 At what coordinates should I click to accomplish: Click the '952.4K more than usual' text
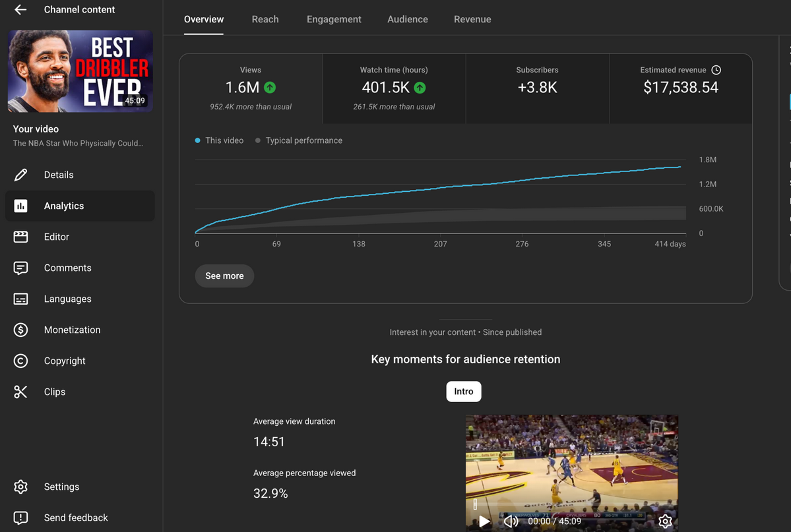coord(251,107)
